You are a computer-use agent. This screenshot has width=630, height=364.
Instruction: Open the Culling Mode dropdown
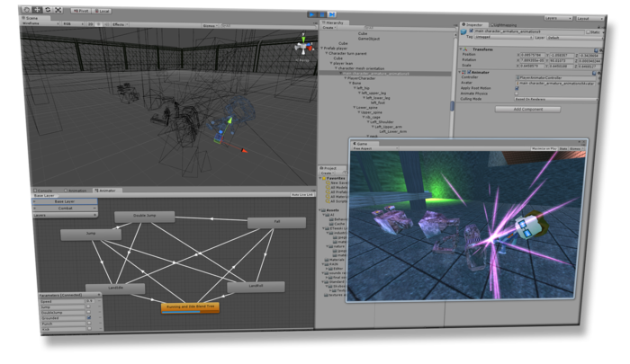555,99
